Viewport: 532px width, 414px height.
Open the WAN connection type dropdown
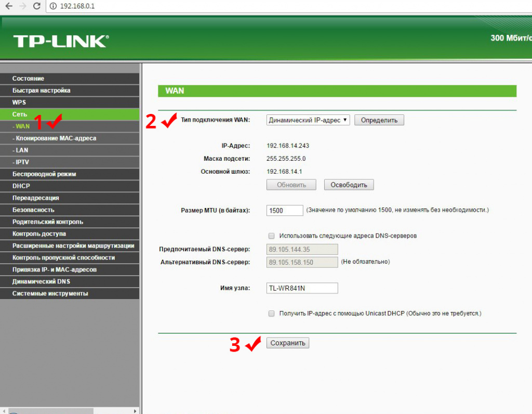(x=308, y=120)
